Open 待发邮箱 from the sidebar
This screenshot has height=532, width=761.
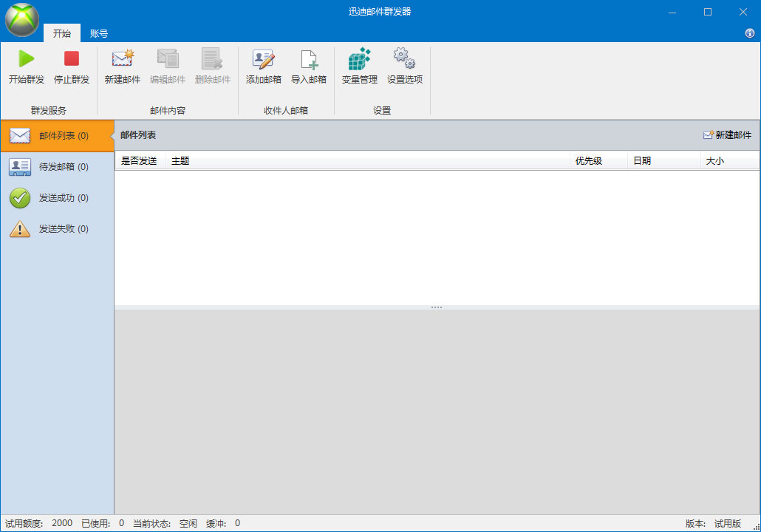pyautogui.click(x=52, y=166)
